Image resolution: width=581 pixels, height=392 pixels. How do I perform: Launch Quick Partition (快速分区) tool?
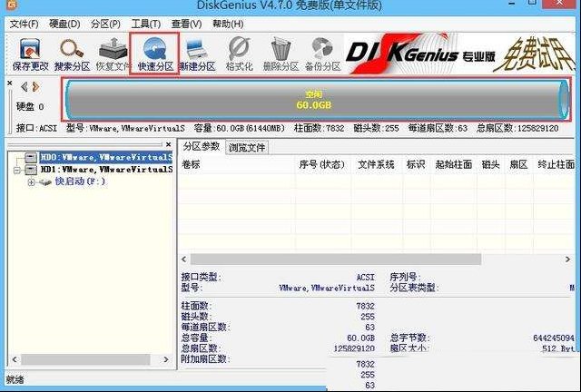[155, 54]
